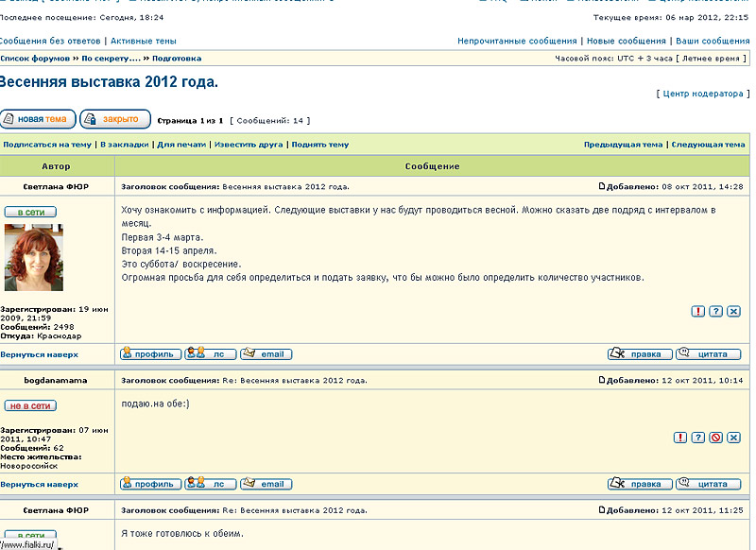Click the info (question mark) icon in bogdanamama's post
The image size is (756, 550).
698,438
